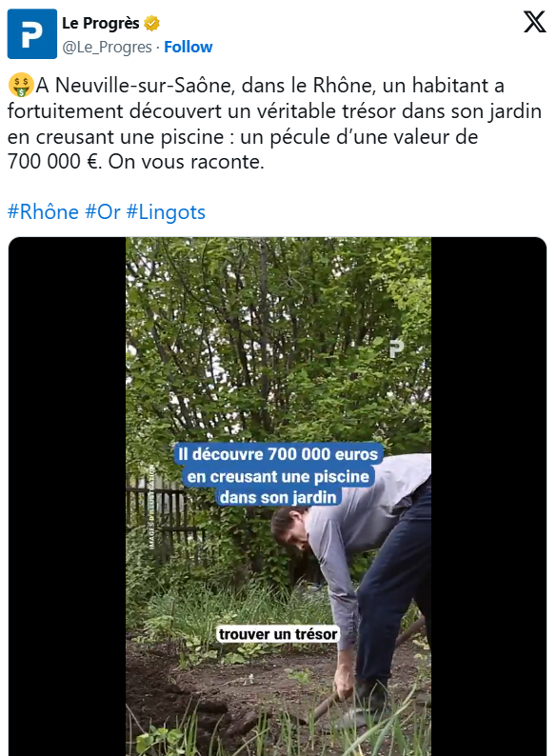Open the #Rhône hashtag
Image resolution: width=557 pixels, height=756 pixels.
click(x=43, y=212)
